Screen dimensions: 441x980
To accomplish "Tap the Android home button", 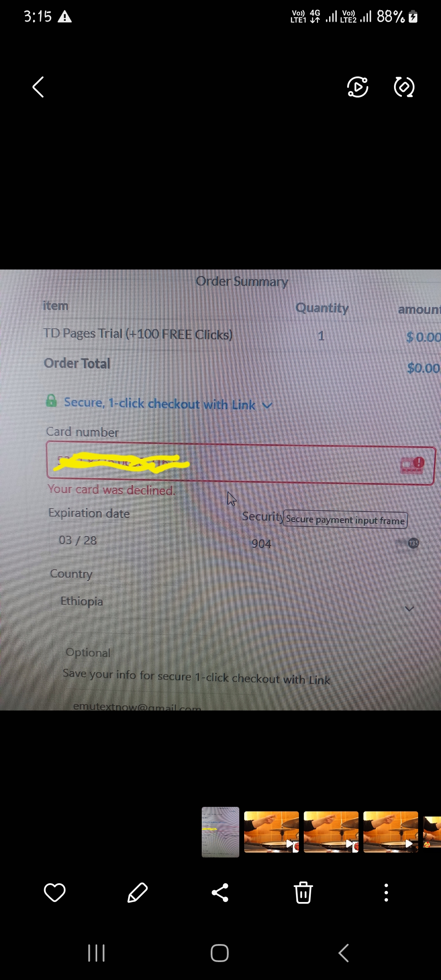I will tap(220, 953).
